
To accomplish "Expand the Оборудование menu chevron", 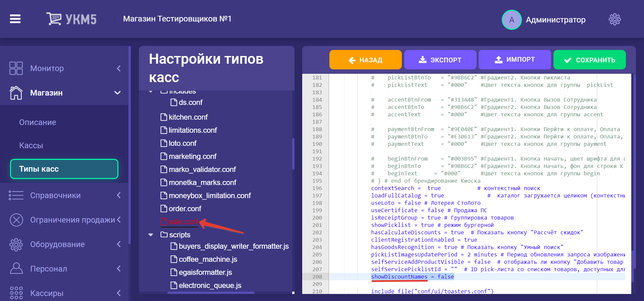I will tap(119, 244).
